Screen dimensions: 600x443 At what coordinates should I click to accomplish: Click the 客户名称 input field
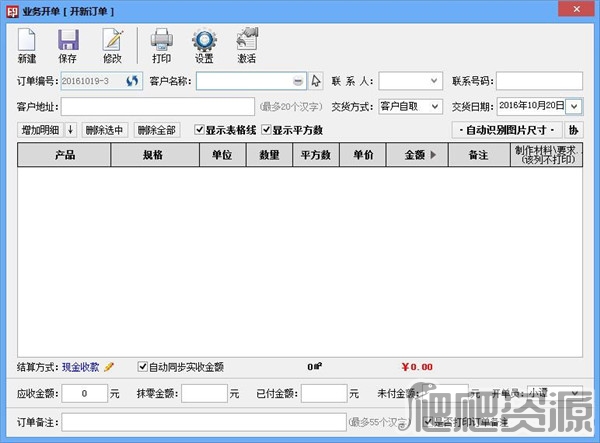(x=251, y=81)
